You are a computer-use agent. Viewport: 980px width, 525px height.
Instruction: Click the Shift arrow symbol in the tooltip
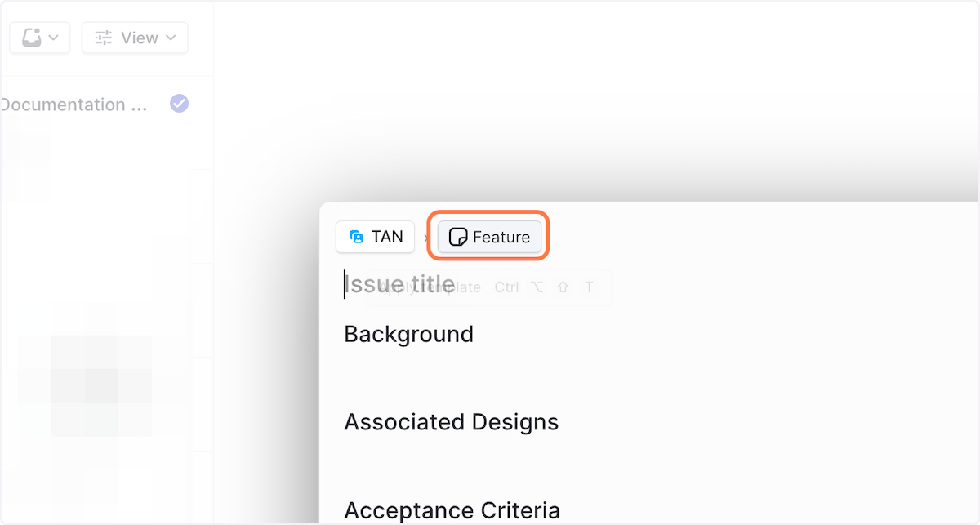[563, 287]
